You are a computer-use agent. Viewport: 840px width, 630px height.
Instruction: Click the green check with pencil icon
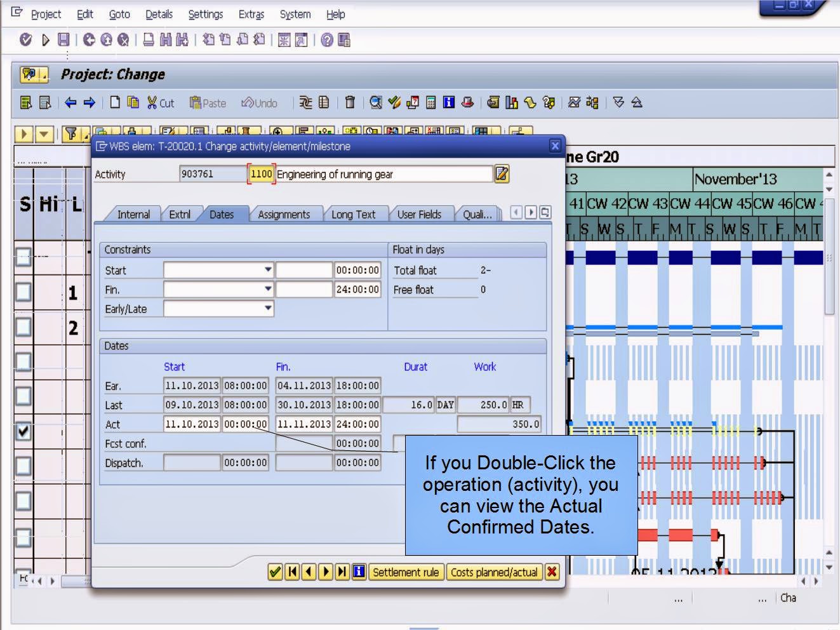coord(394,102)
